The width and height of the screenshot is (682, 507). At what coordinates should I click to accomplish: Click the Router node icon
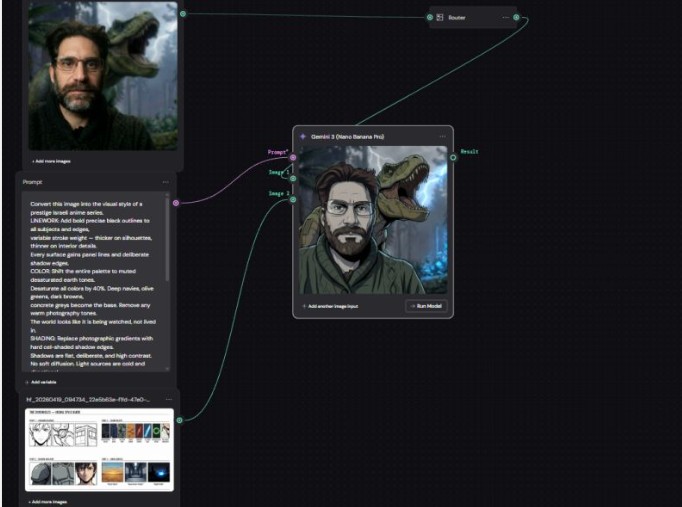click(440, 17)
